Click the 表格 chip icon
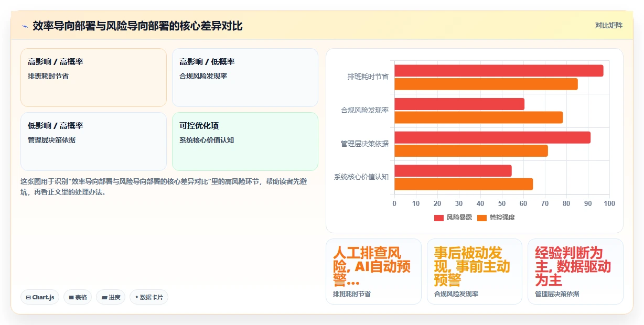Viewport: 644px width, 325px height. [71, 297]
